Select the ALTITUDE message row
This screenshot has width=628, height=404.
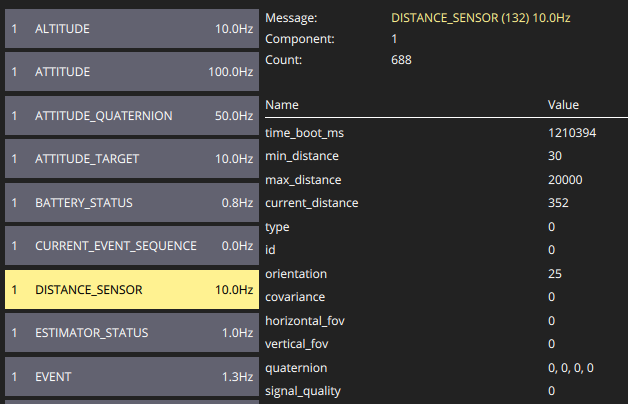tap(132, 29)
